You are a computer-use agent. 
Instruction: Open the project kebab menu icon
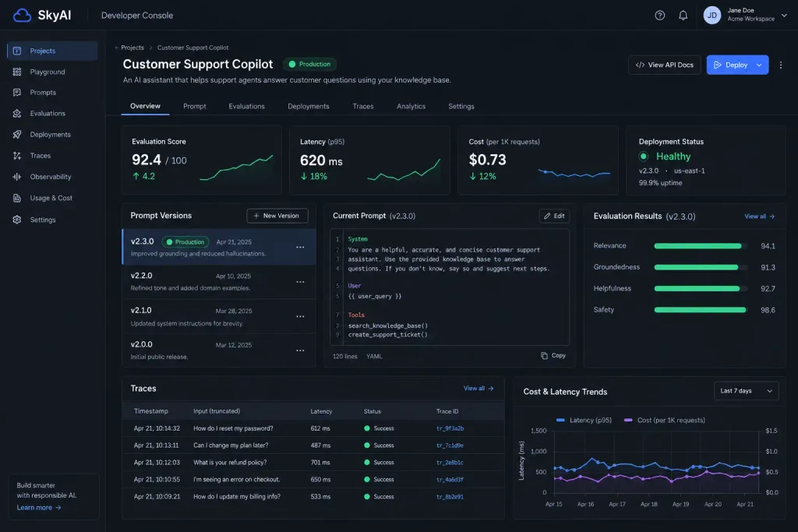pos(781,65)
